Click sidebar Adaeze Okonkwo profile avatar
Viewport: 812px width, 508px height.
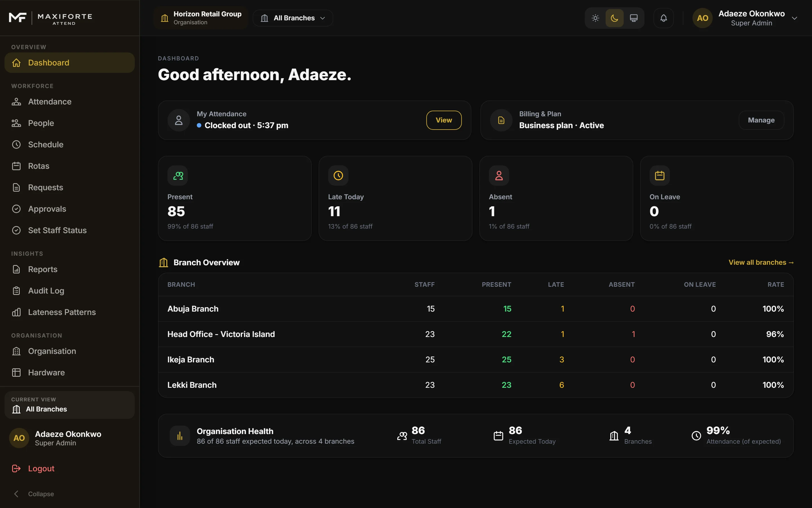[19, 438]
